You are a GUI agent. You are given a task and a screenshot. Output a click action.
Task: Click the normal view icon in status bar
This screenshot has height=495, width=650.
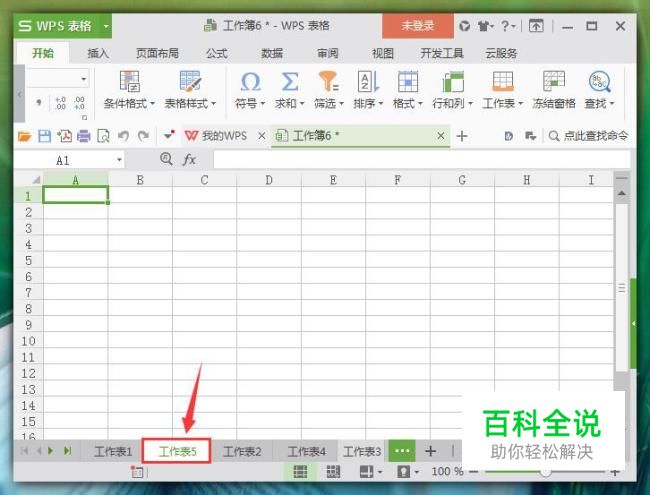(x=300, y=472)
